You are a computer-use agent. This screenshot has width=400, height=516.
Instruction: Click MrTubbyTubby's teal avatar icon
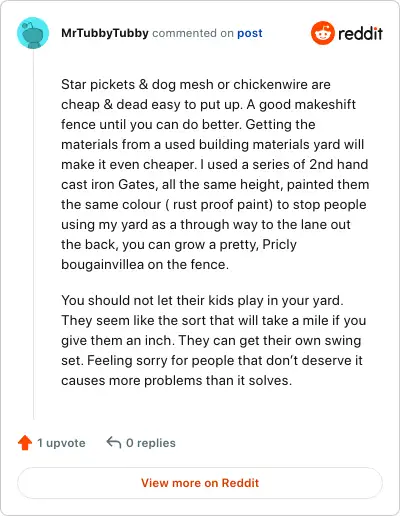[33, 33]
